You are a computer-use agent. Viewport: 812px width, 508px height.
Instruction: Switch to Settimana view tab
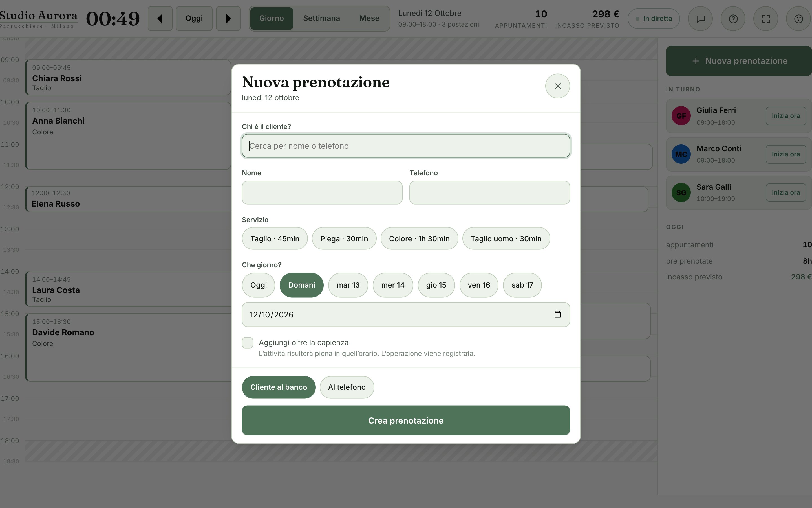tap(321, 18)
